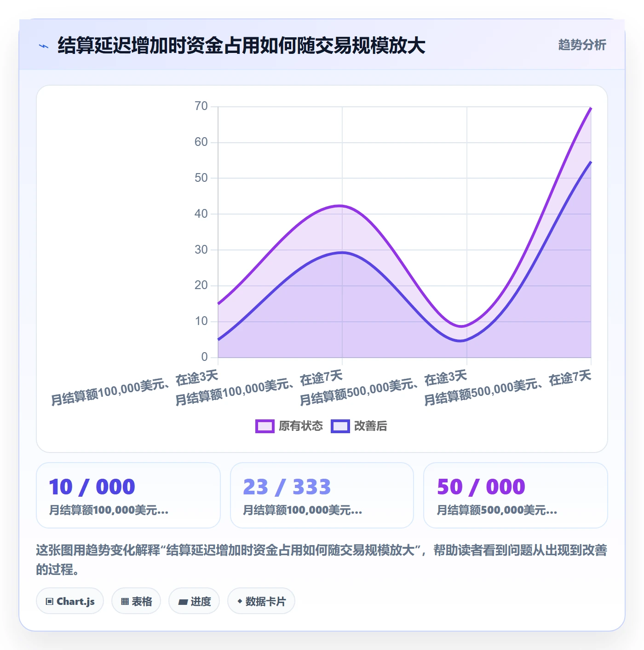Click the grid icon in the 表格 chip
The image size is (644, 650).
[x=125, y=601]
